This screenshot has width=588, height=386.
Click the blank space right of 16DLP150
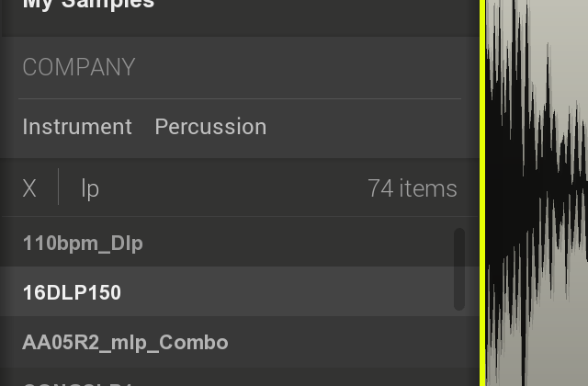tap(285, 292)
